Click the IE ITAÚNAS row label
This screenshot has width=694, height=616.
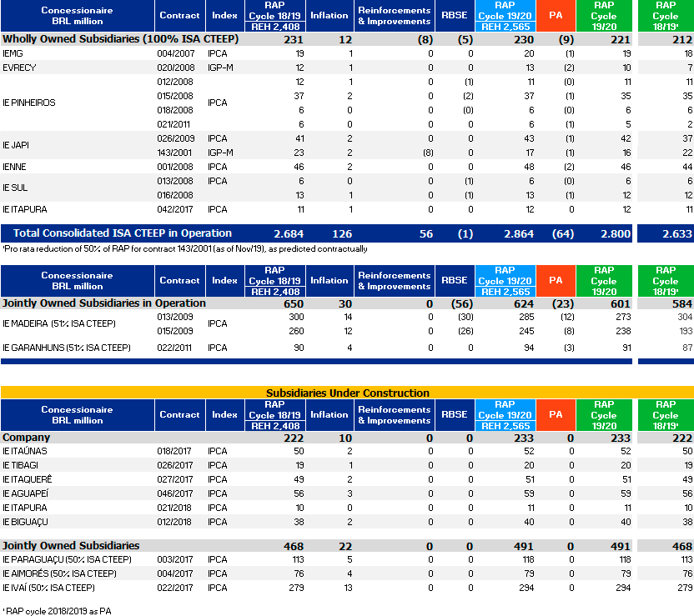[25, 451]
